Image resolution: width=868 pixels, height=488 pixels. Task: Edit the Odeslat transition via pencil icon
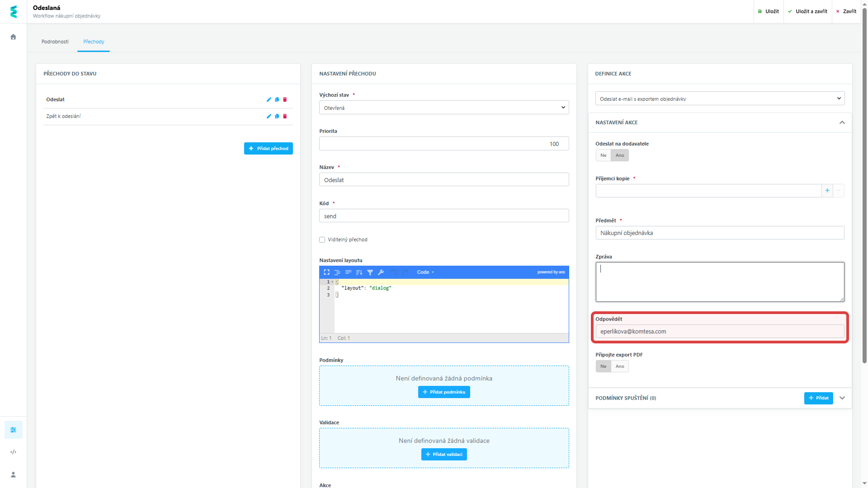pyautogui.click(x=269, y=99)
